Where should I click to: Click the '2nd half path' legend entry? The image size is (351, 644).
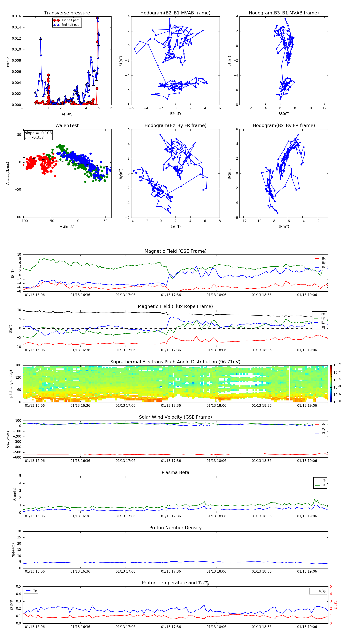click(x=67, y=25)
